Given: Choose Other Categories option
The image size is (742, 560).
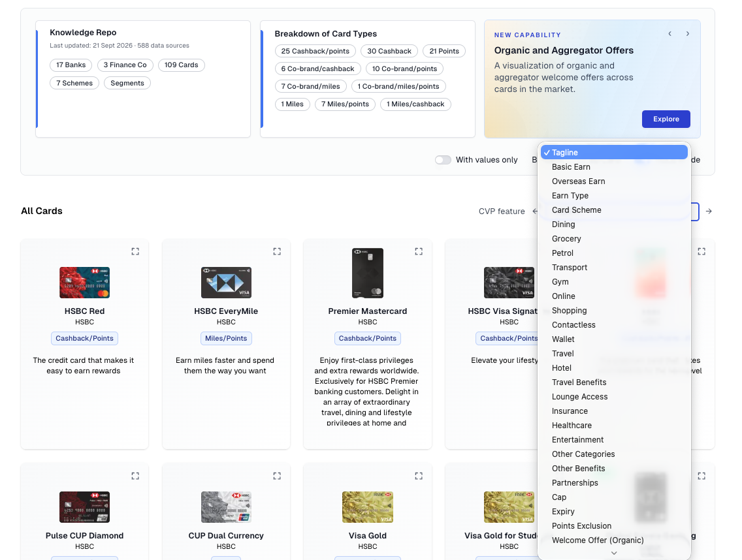Looking at the screenshot, I should pos(614,454).
